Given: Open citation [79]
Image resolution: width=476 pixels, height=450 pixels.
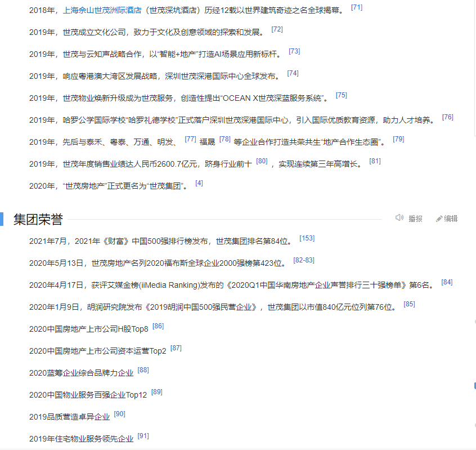Looking at the screenshot, I should [398, 139].
